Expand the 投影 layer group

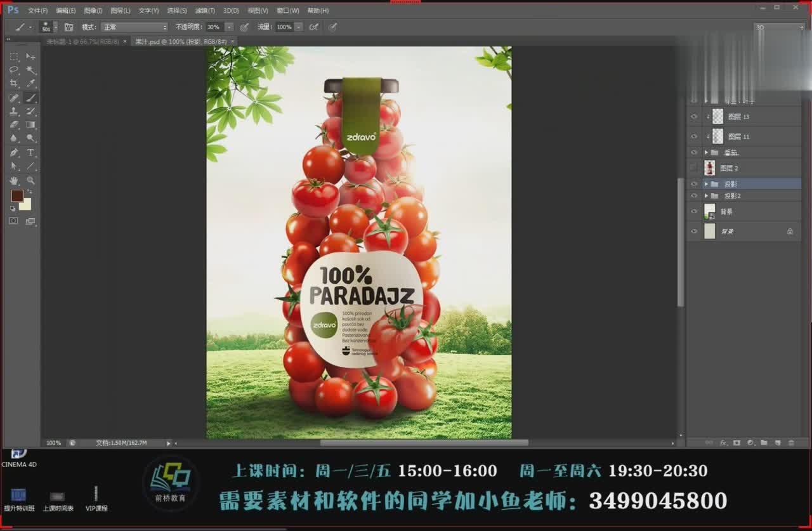point(706,184)
